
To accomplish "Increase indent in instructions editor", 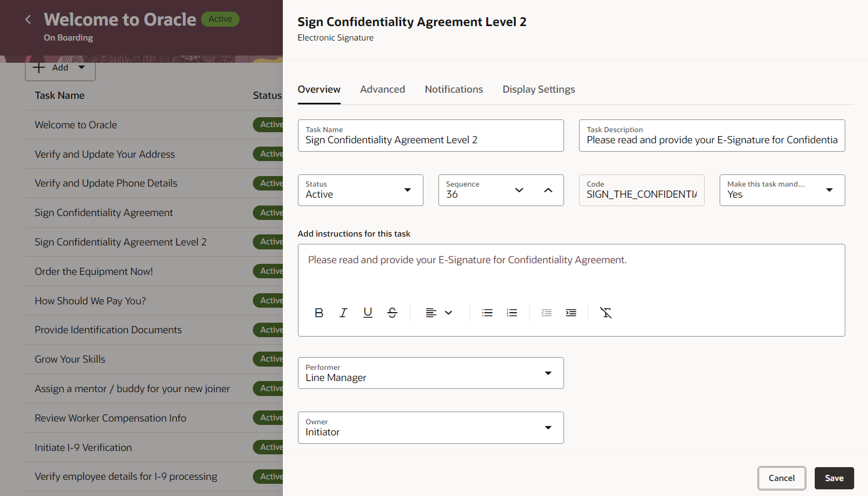I will pyautogui.click(x=571, y=313).
